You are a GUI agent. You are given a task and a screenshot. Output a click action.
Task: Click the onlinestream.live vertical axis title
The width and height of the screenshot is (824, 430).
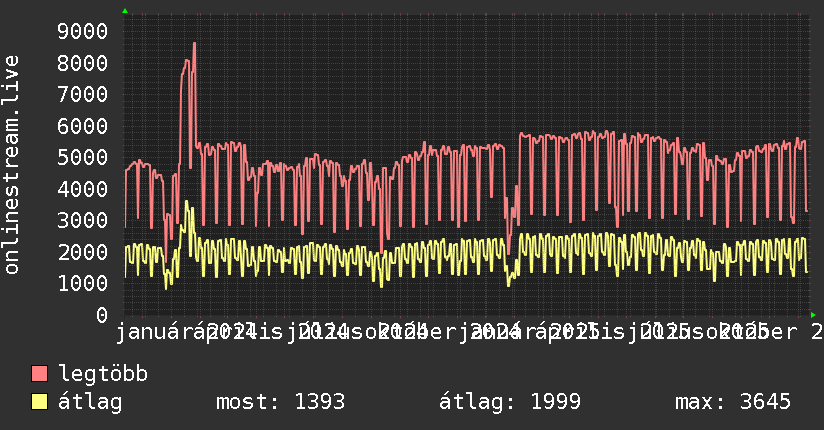click(x=12, y=165)
